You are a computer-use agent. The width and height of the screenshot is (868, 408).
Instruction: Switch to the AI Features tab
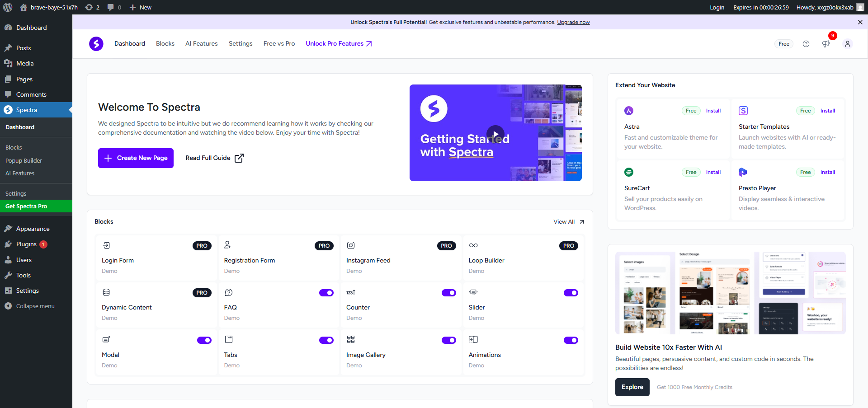pos(201,44)
